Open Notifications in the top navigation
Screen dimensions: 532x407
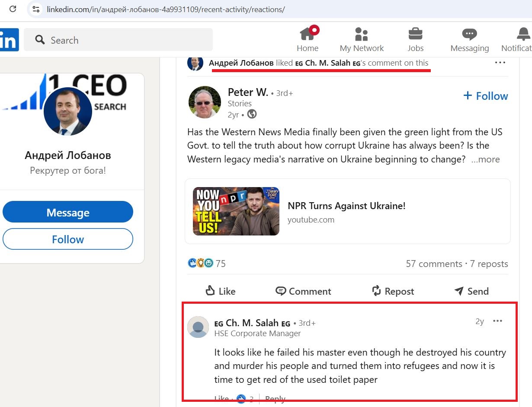(517, 39)
